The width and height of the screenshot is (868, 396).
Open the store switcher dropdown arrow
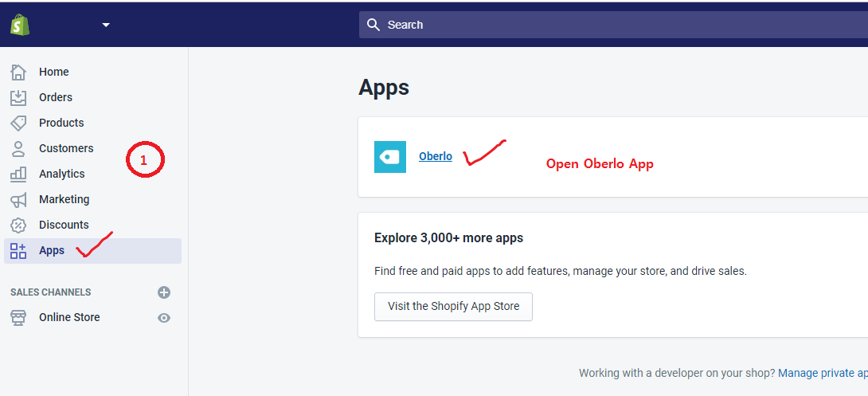(106, 25)
